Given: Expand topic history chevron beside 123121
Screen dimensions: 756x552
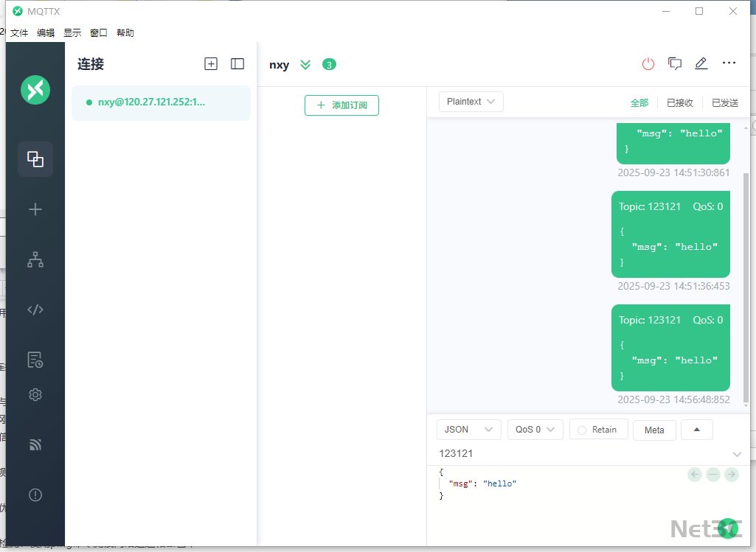Looking at the screenshot, I should pos(737,454).
